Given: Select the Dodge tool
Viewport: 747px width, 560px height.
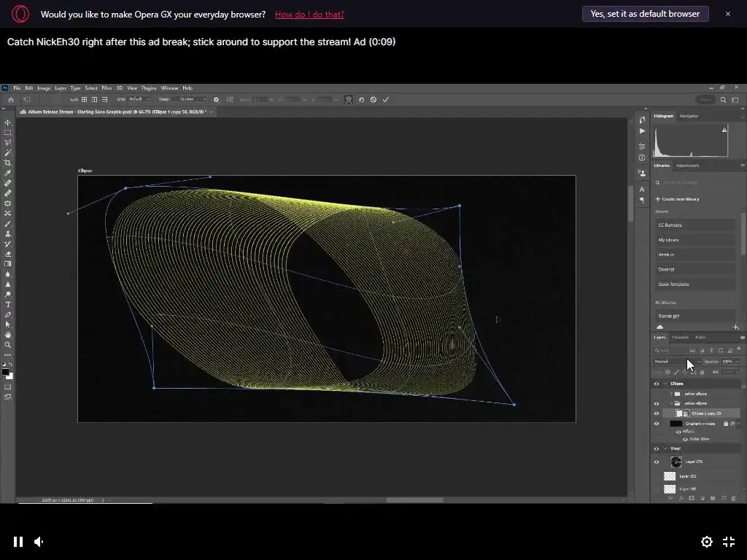Looking at the screenshot, I should tap(7, 295).
